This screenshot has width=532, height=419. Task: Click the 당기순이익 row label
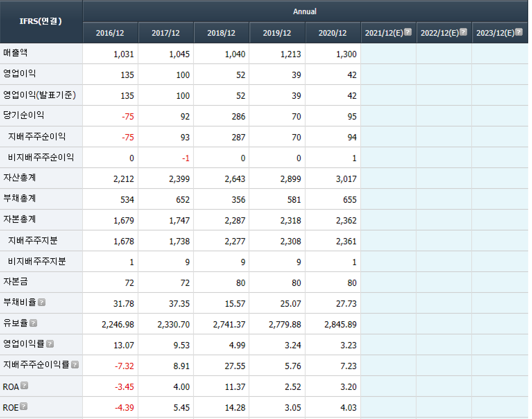pos(24,115)
